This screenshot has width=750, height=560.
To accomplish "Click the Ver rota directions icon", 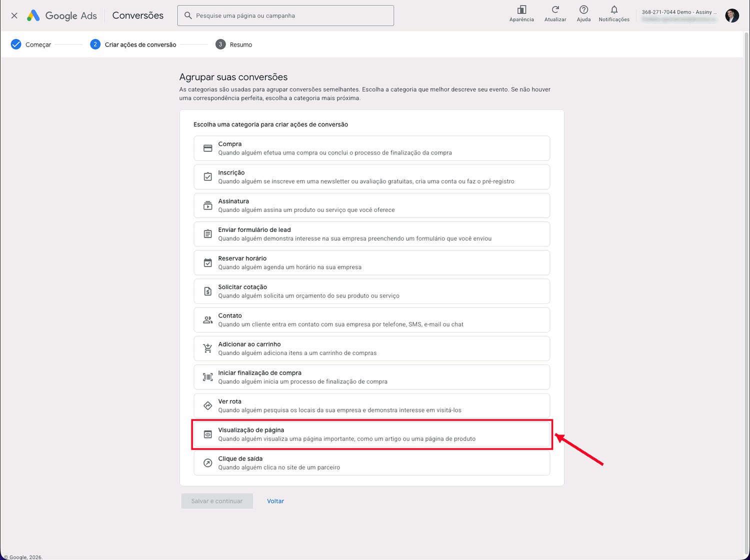I will pyautogui.click(x=208, y=405).
